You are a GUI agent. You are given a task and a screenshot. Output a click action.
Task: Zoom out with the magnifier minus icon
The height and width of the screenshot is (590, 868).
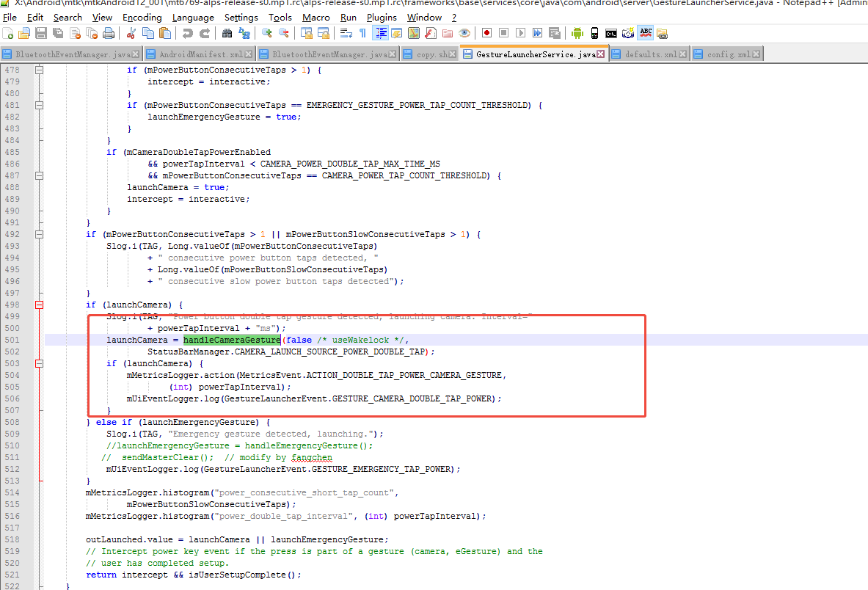tap(283, 34)
